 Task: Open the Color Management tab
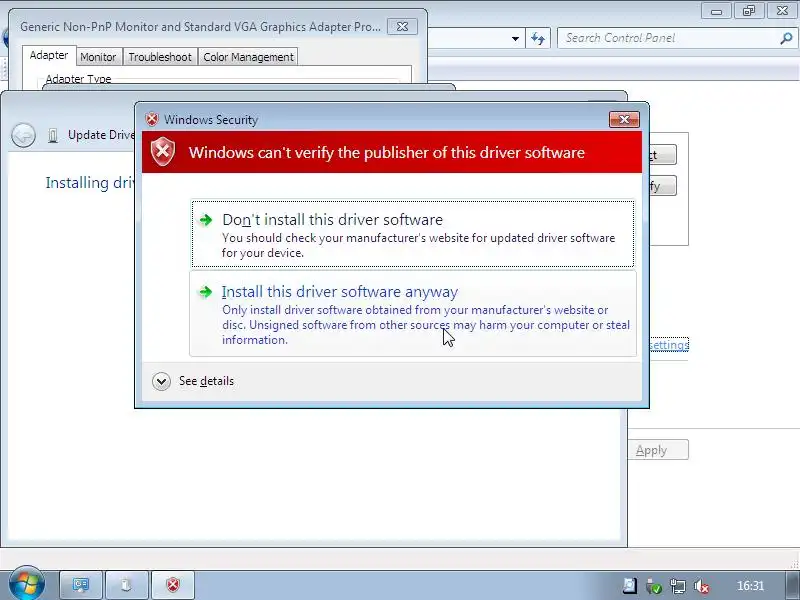coord(248,57)
